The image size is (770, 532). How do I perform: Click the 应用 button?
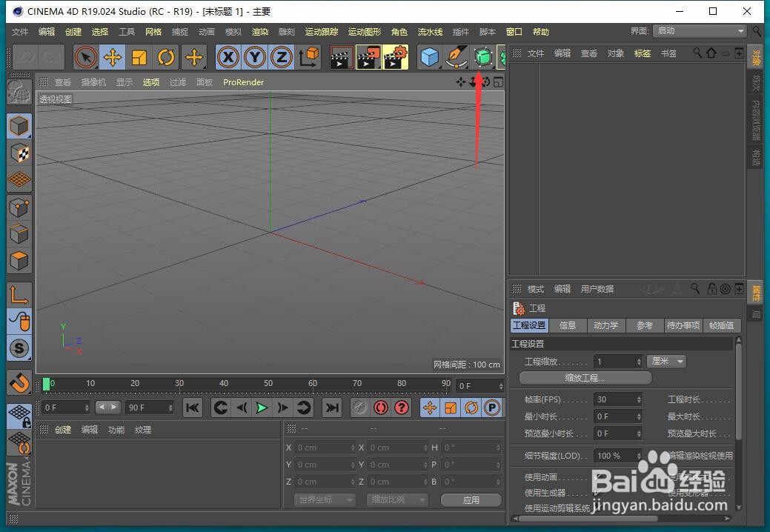click(471, 499)
